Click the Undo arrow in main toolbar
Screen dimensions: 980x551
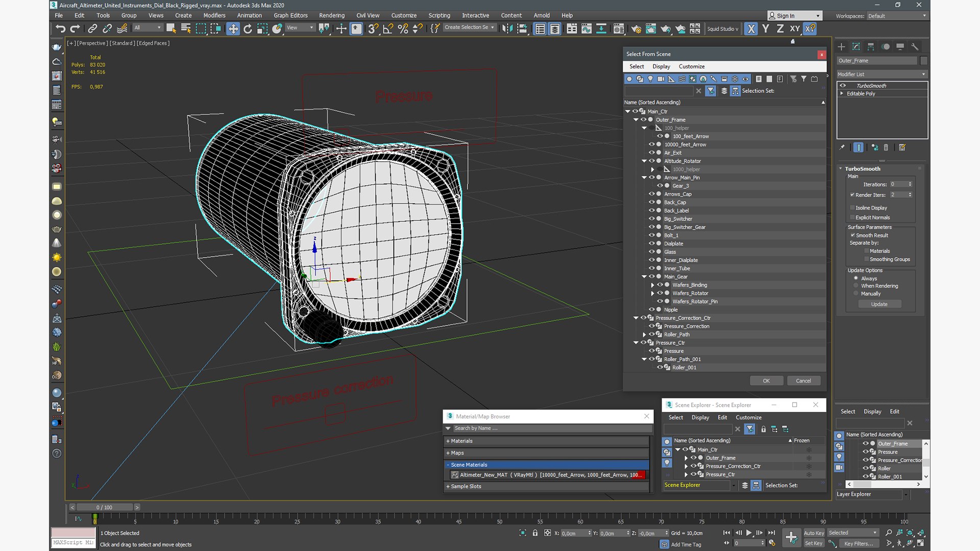61,29
